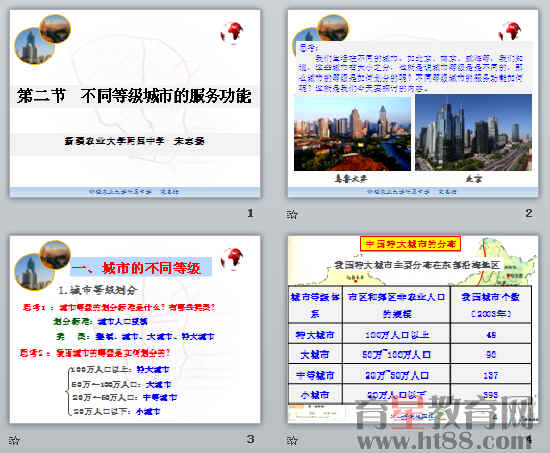Click the Beijing skyline photo on slide 2
This screenshot has height=453, width=550.
click(x=473, y=132)
